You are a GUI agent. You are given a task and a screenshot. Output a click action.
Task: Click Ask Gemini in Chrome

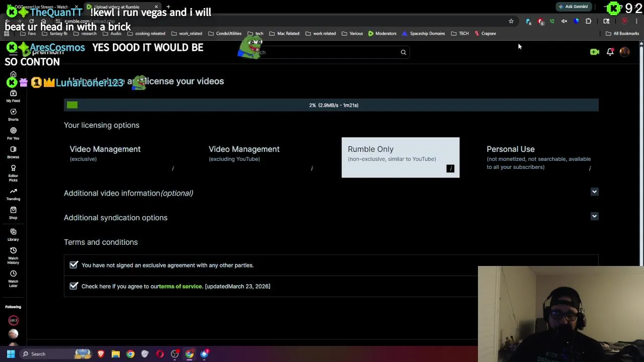573,7
